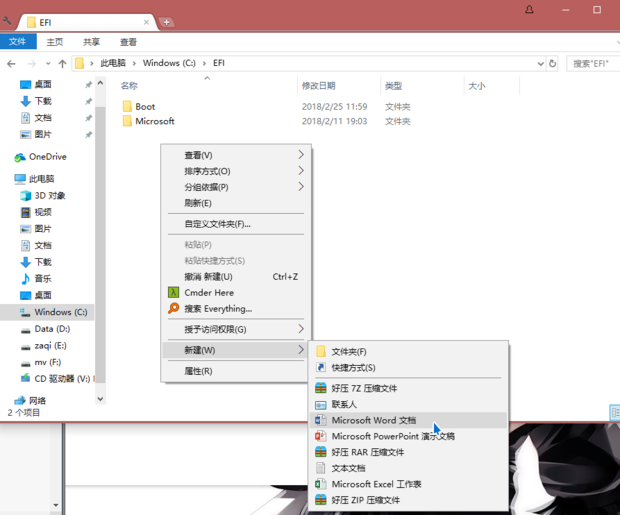The image size is (620, 515).
Task: Open 音乐 in the navigation pane
Action: point(36,278)
